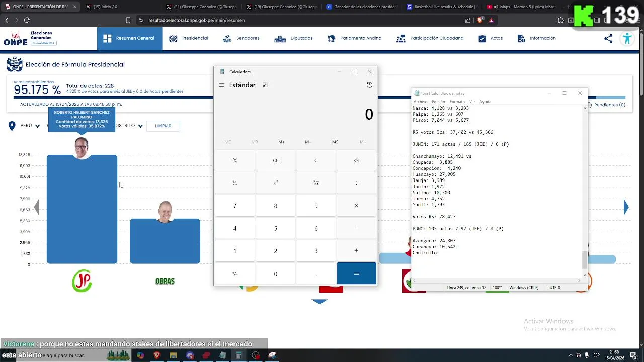Click the multiply key in Calculator
Viewport: 644px width, 362px height.
[356, 206]
